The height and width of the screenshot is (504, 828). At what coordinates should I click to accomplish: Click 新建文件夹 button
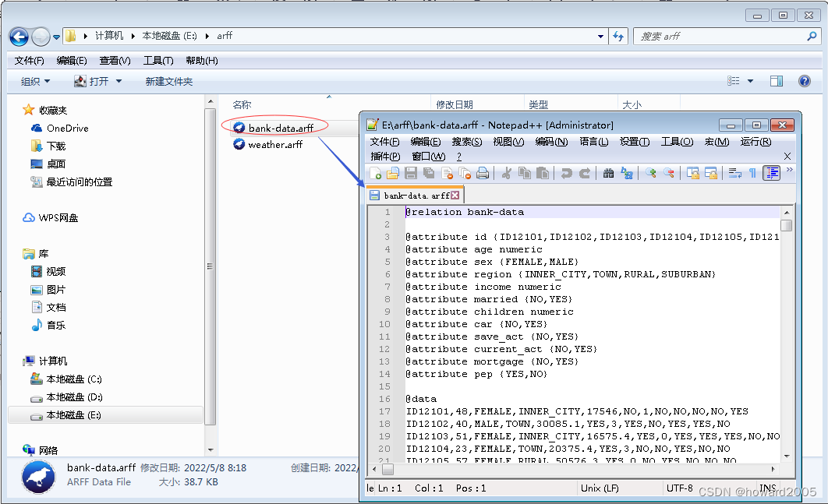169,81
